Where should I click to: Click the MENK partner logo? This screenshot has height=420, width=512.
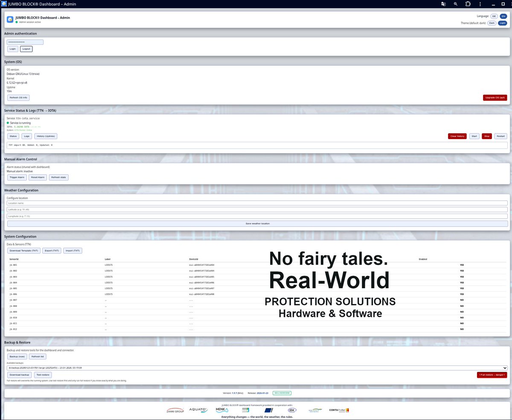222,410
